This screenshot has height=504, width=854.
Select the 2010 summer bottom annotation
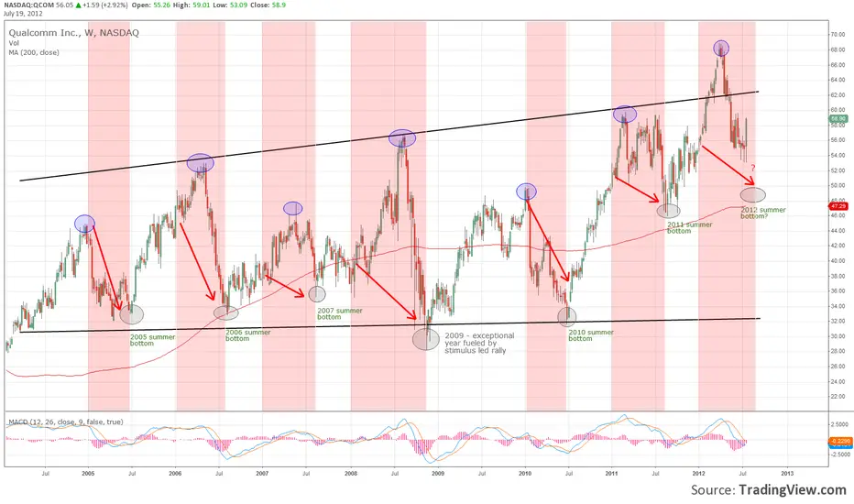pos(591,335)
